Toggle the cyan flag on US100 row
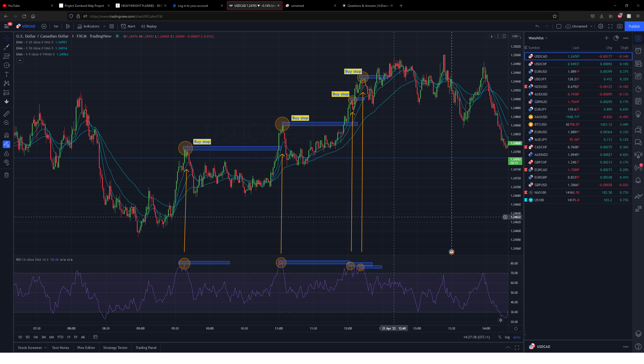Viewport: 644px width, 364px height. (526, 200)
